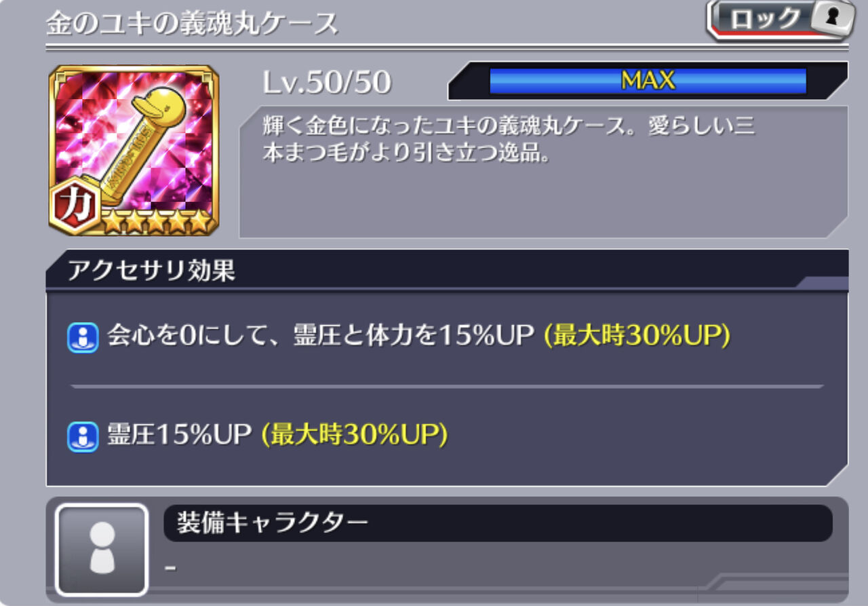
Task: Click the first effect's blue character icon
Action: click(83, 337)
